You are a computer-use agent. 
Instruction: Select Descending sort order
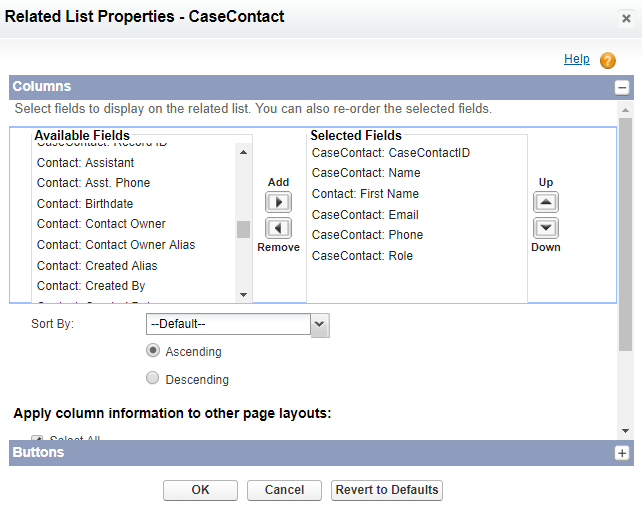point(153,379)
